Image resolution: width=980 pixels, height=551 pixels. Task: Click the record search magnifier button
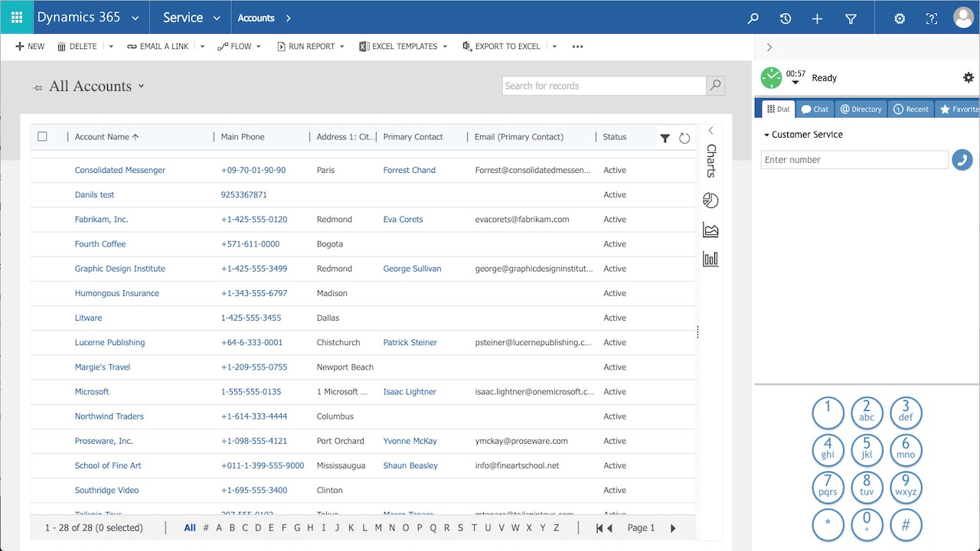coord(715,86)
